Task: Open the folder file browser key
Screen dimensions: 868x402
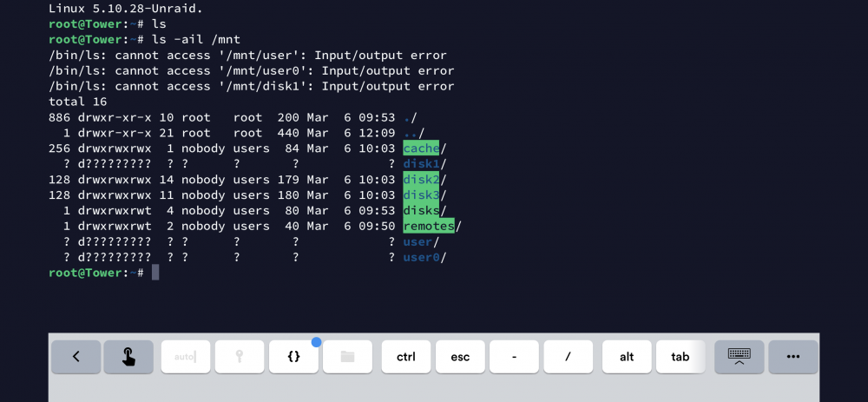Action: (x=348, y=357)
